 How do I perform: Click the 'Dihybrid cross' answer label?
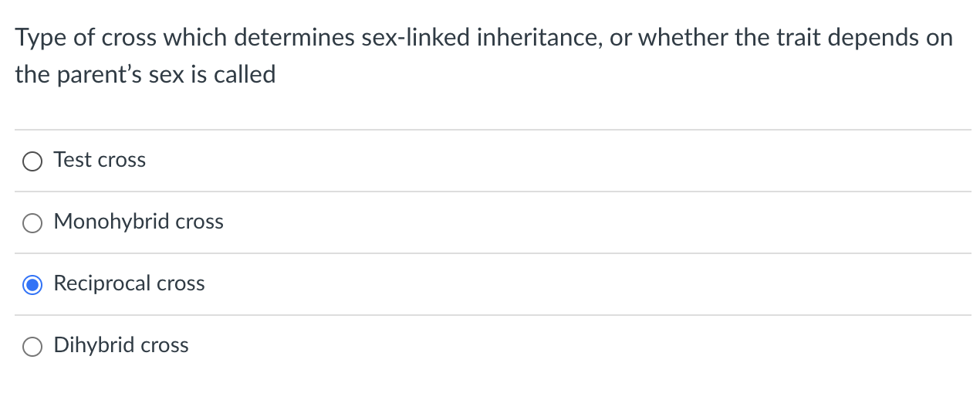121,345
